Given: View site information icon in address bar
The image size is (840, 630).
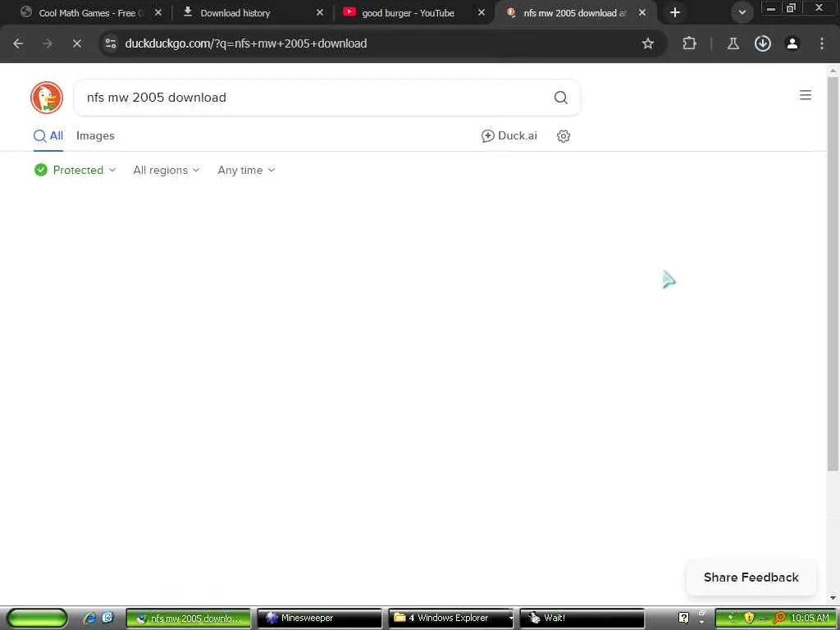Looking at the screenshot, I should (x=111, y=44).
